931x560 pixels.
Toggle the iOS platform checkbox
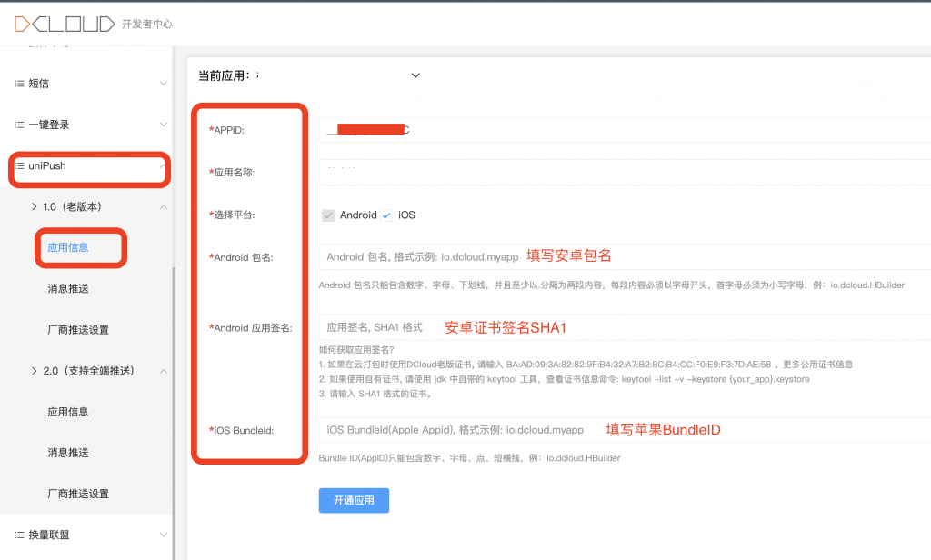[x=386, y=215]
